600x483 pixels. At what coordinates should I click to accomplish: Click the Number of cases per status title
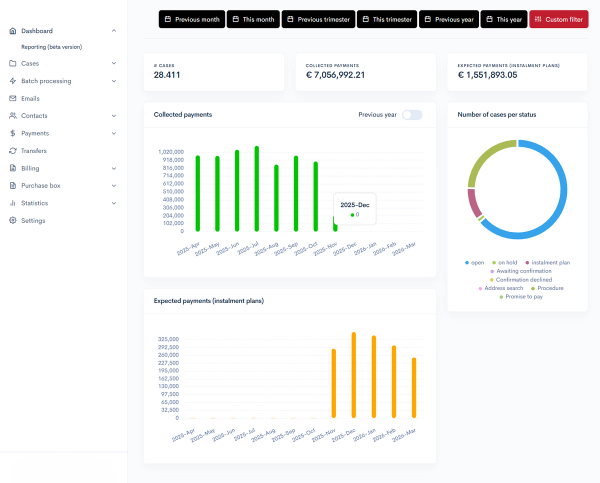point(497,114)
